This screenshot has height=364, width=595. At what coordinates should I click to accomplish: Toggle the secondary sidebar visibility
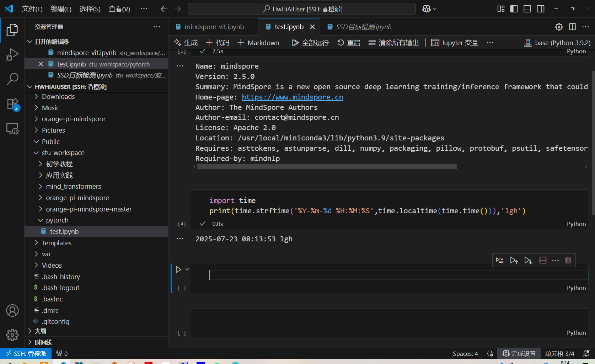tap(541, 9)
